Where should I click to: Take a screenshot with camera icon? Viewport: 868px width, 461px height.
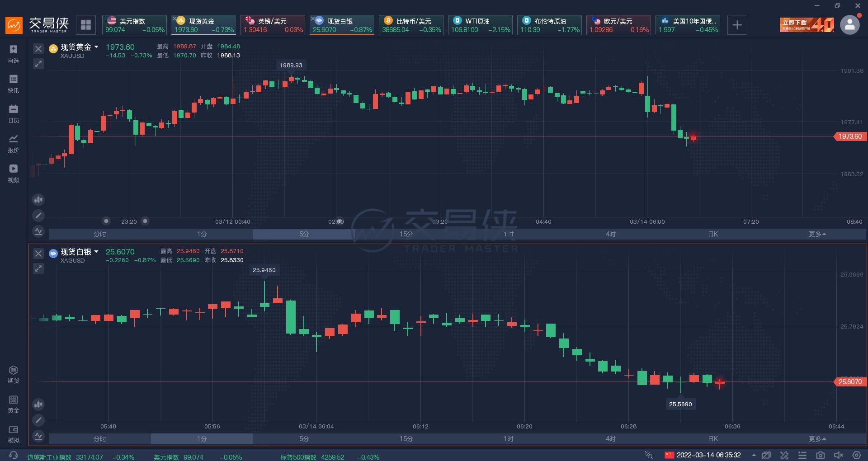[x=821, y=455]
